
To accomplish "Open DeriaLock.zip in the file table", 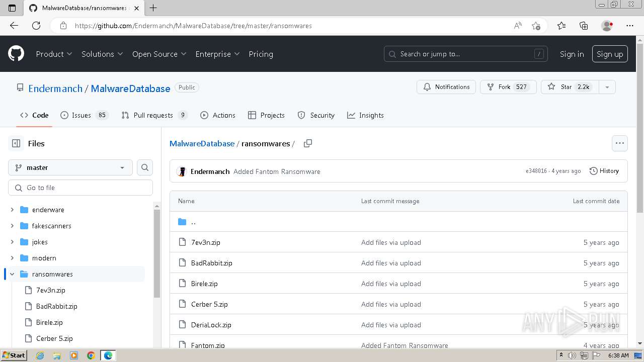I will tap(211, 325).
